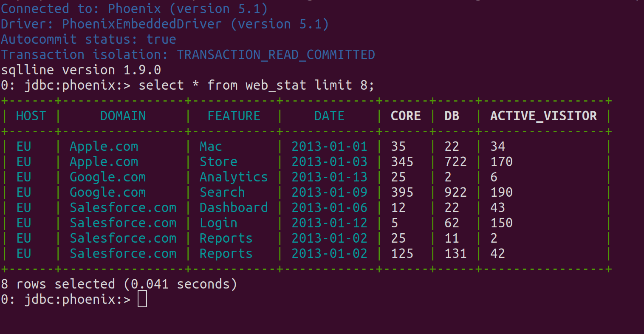The height and width of the screenshot is (334, 644).
Task: Select the Dashboard feature cell
Action: [234, 208]
